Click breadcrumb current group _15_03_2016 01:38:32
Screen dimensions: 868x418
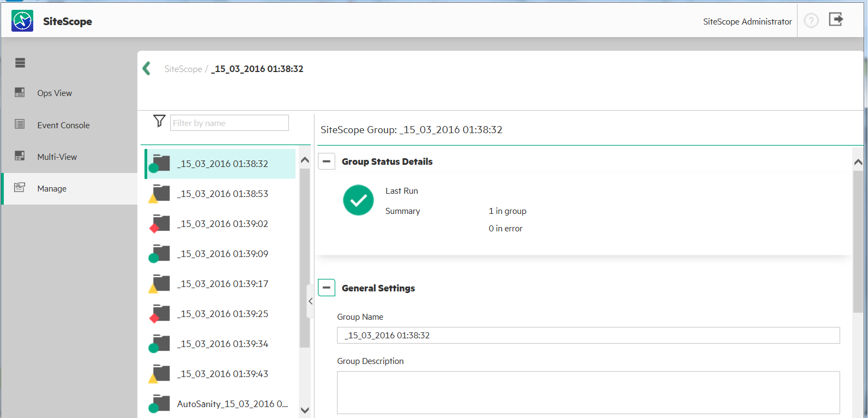click(257, 69)
